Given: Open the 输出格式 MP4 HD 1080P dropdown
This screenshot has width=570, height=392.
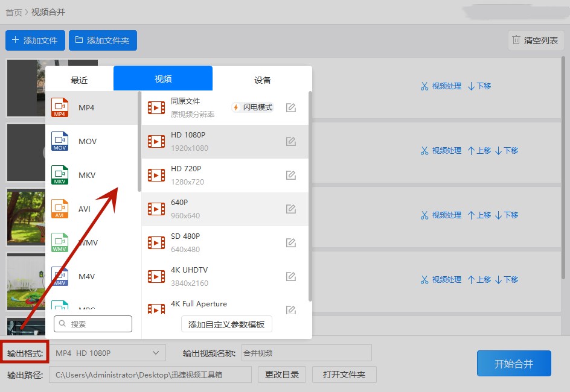Looking at the screenshot, I should click(x=107, y=353).
